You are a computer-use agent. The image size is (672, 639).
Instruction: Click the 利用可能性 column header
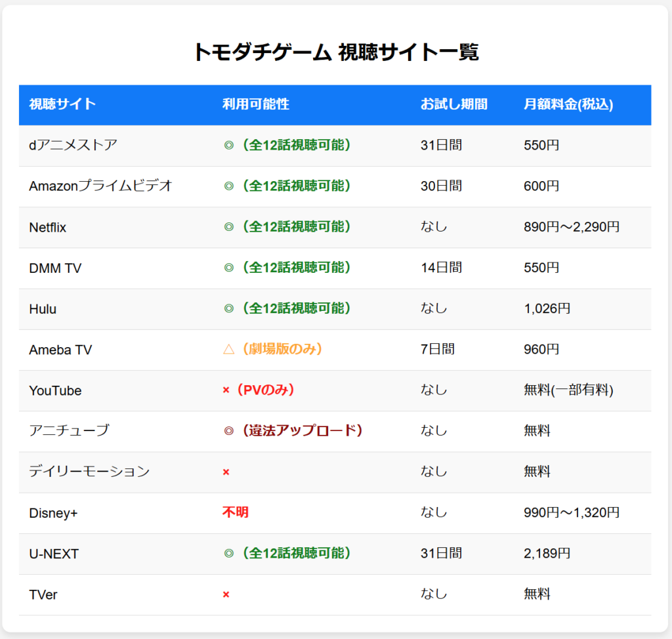[x=256, y=104]
